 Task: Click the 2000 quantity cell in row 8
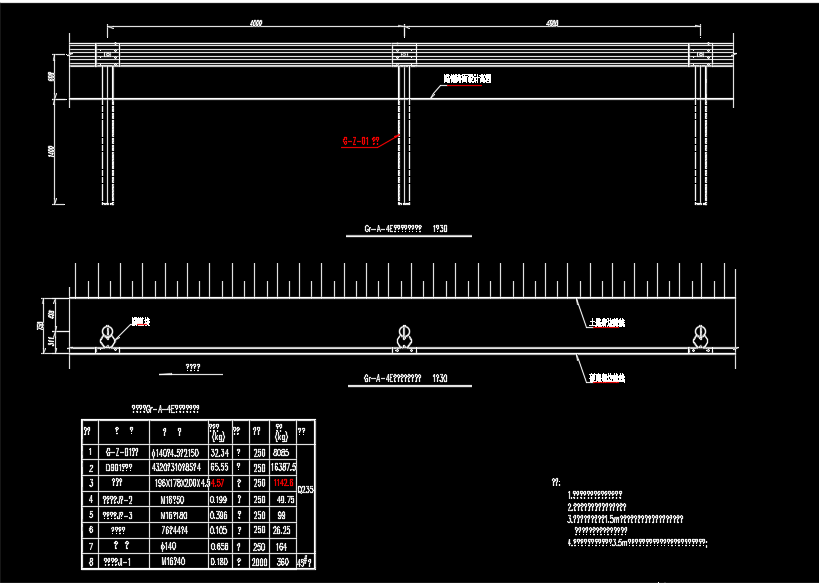tap(259, 562)
